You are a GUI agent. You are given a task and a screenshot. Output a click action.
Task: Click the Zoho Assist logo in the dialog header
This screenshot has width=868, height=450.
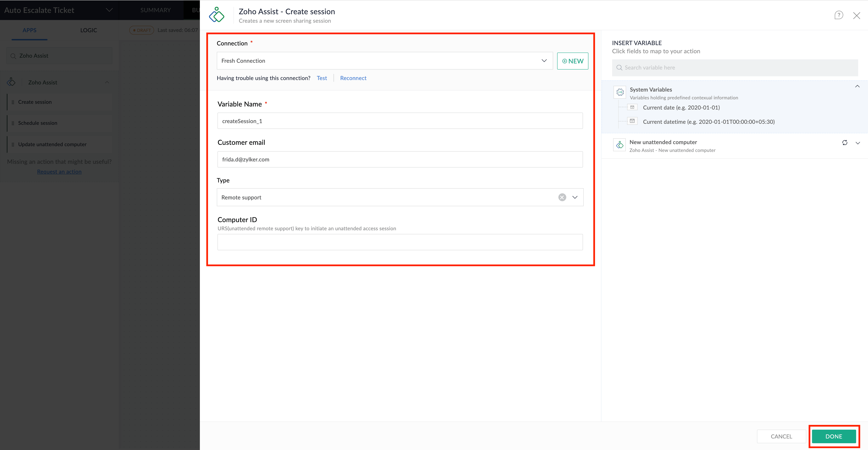216,15
